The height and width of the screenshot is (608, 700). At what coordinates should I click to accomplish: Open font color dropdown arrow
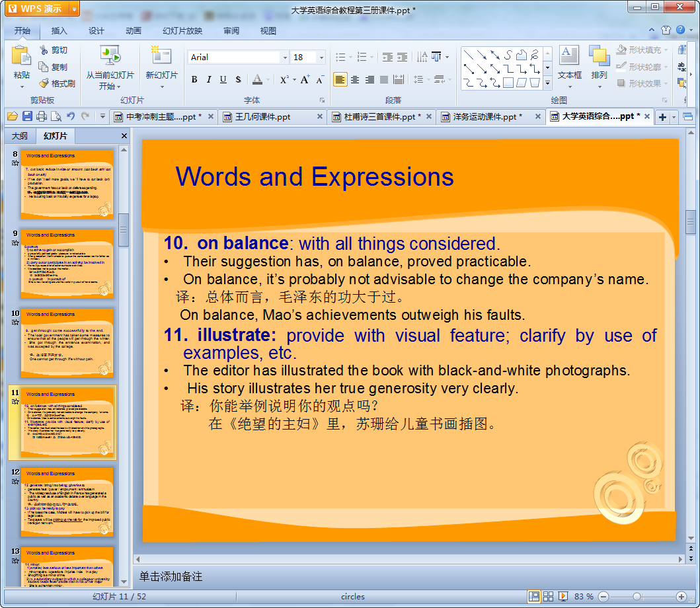tap(268, 80)
